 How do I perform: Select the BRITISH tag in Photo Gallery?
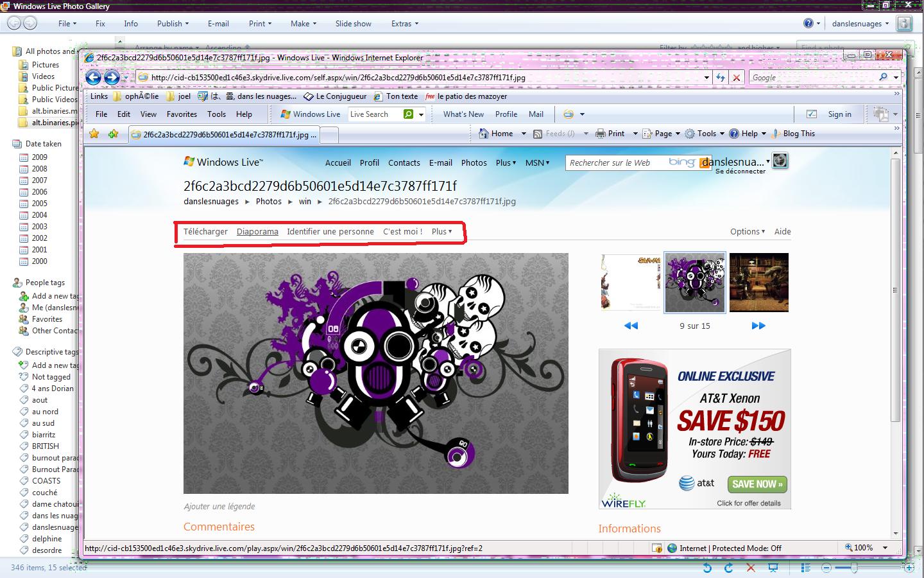(46, 446)
